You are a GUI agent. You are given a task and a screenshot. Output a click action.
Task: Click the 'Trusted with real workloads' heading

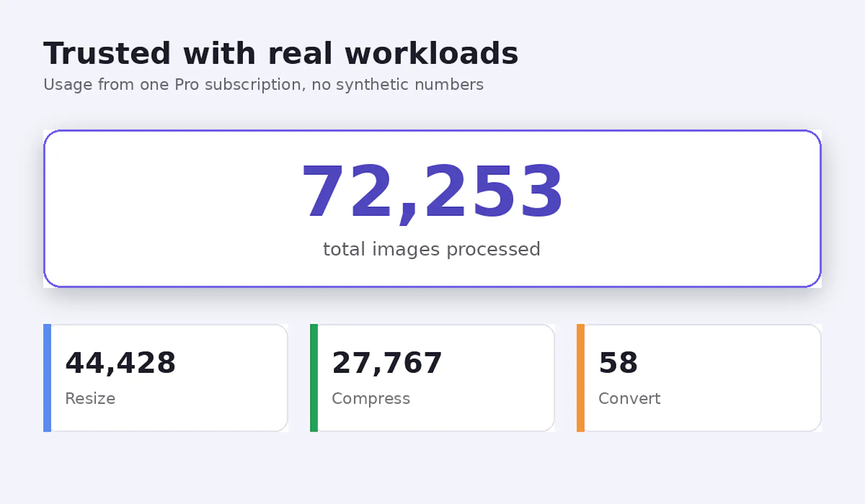281,53
